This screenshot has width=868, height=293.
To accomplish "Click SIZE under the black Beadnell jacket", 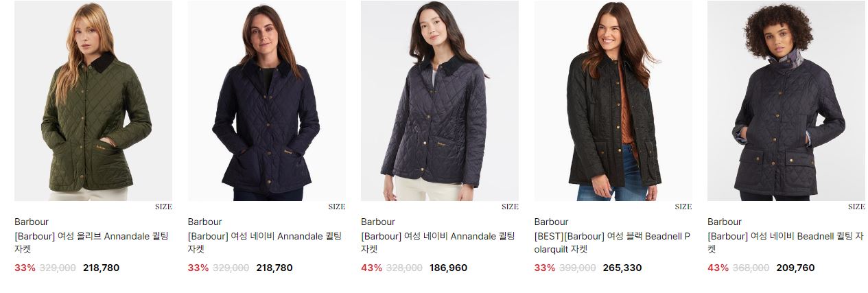I will (683, 207).
